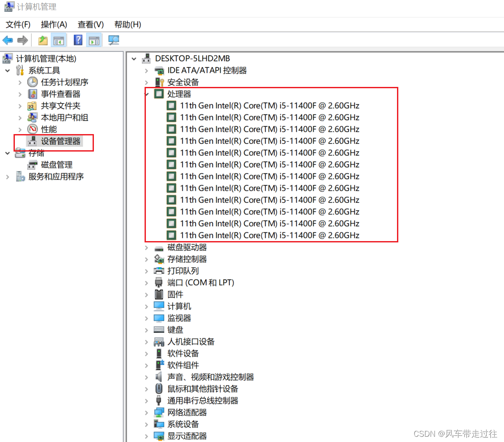This screenshot has height=442, width=504.
Task: Expand the 显示适配器 category
Action: pos(147,436)
